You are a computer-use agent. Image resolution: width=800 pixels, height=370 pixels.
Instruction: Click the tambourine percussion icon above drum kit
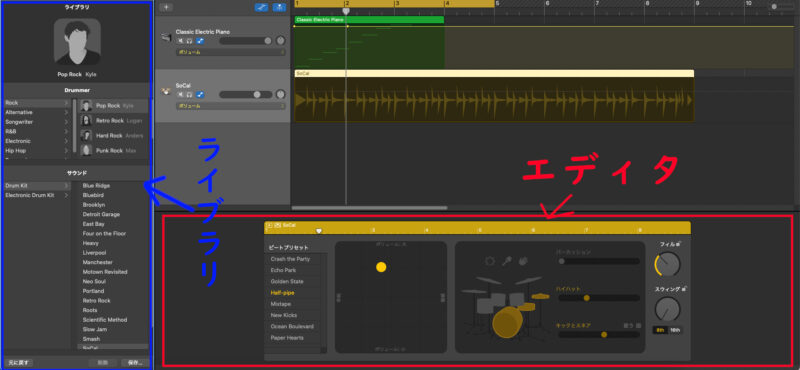click(490, 261)
